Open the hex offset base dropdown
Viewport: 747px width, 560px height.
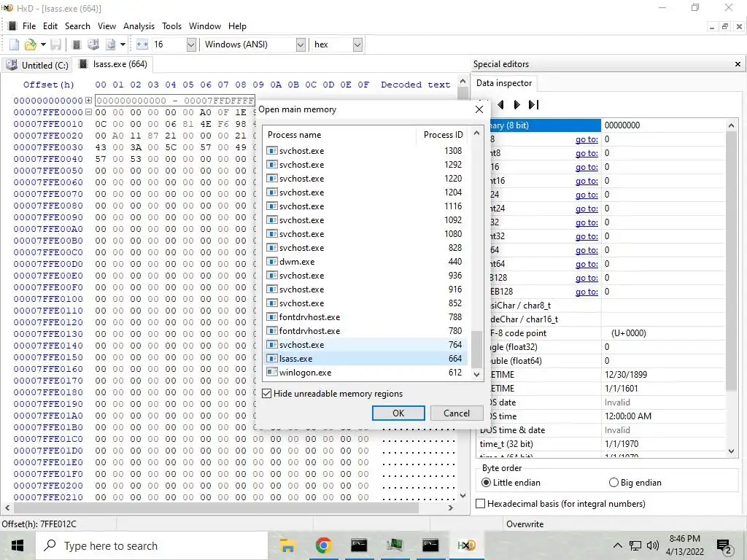click(x=357, y=44)
